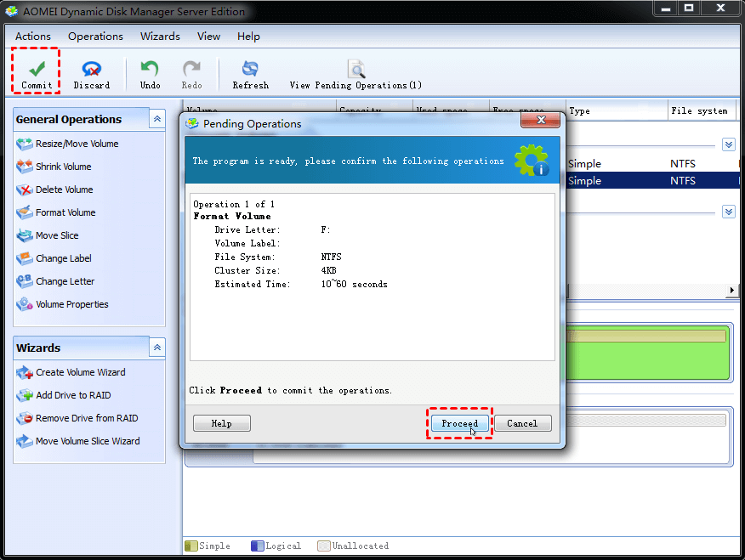Click the horizontal scrollbar right arrow
The image size is (745, 560).
pos(731,291)
